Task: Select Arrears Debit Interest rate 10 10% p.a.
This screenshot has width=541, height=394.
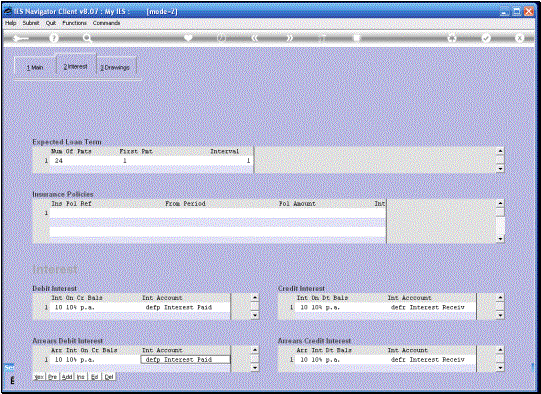Action: [74, 360]
